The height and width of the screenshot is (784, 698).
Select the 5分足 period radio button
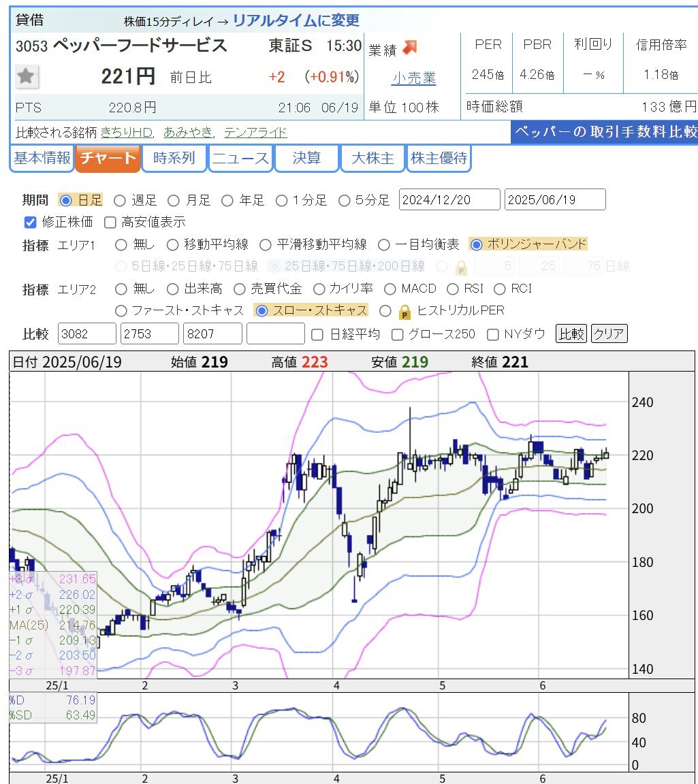point(345,201)
